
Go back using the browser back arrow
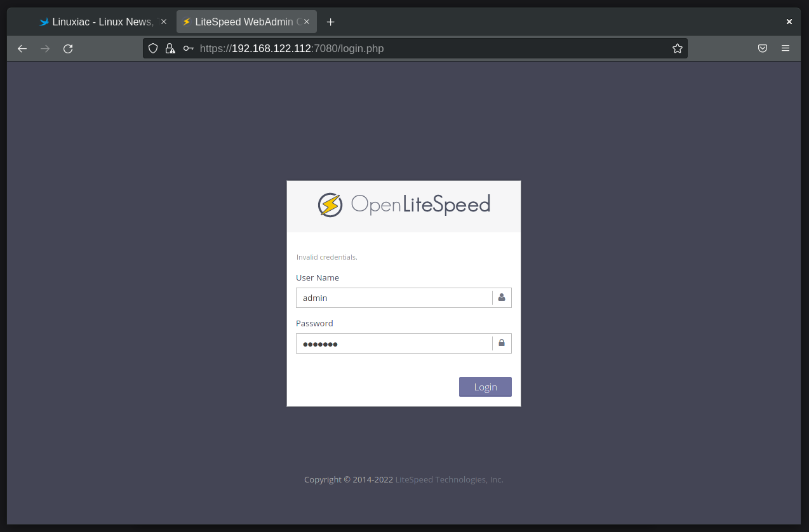(22, 48)
